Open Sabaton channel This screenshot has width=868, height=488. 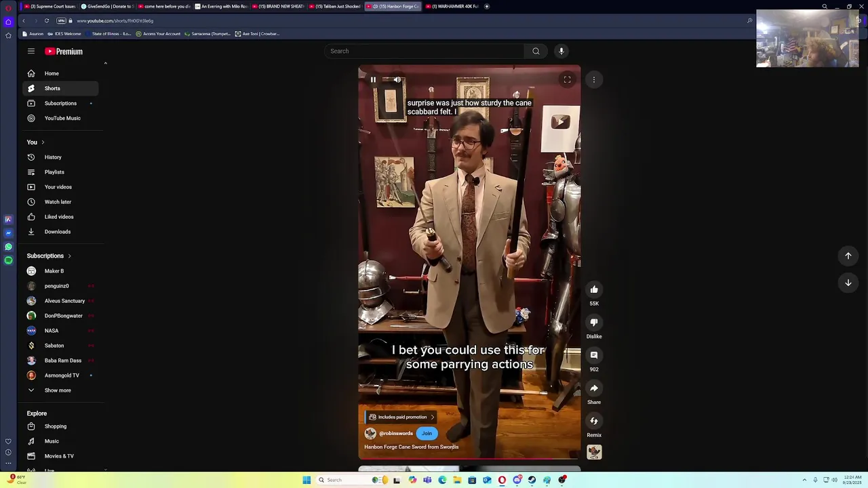[60, 346]
